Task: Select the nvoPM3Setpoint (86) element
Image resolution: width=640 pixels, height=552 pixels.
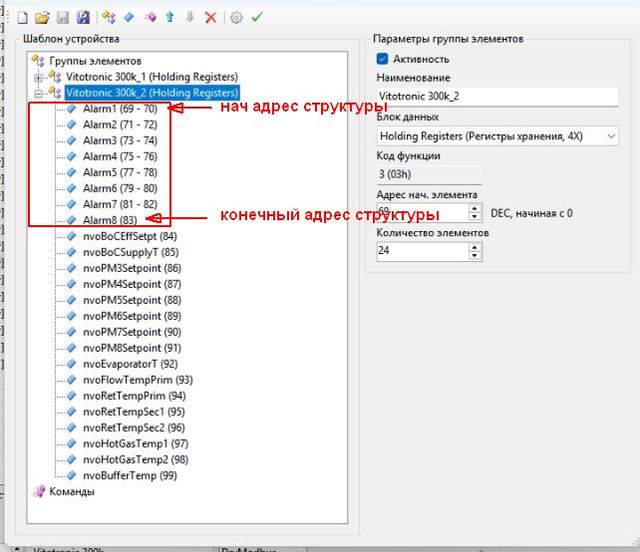Action: click(132, 268)
